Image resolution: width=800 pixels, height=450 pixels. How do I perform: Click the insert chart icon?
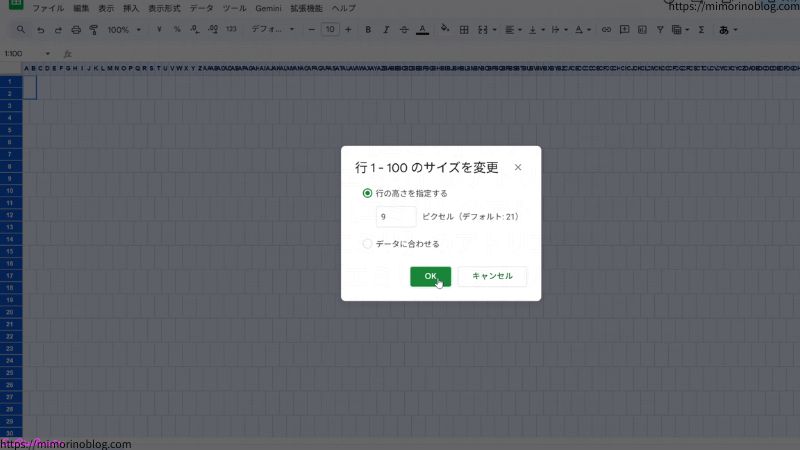click(x=642, y=30)
